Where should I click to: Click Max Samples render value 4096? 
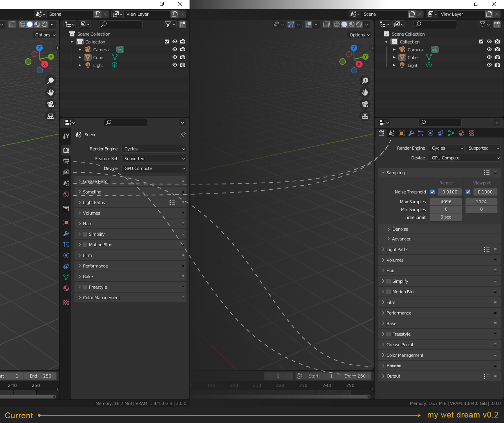click(x=446, y=202)
